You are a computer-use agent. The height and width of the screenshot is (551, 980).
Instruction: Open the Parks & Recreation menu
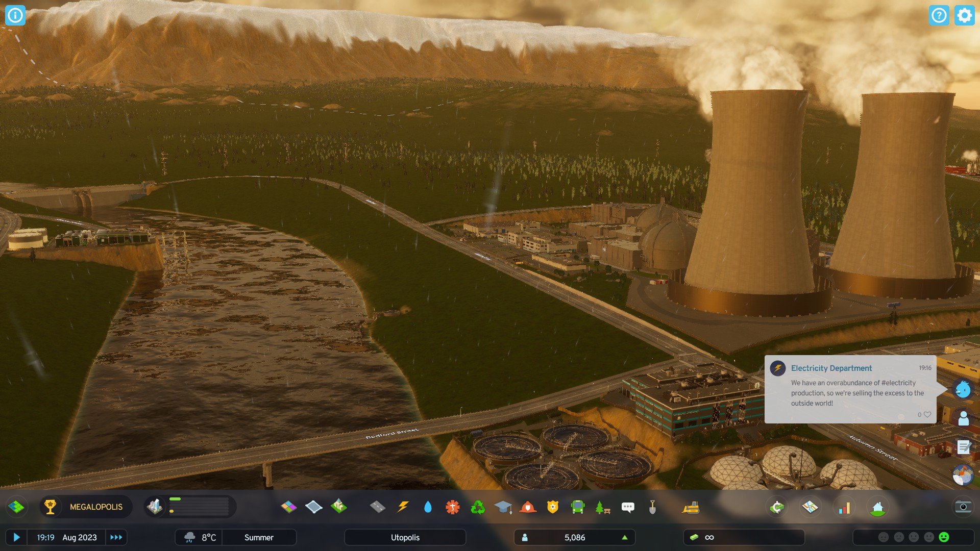(603, 507)
